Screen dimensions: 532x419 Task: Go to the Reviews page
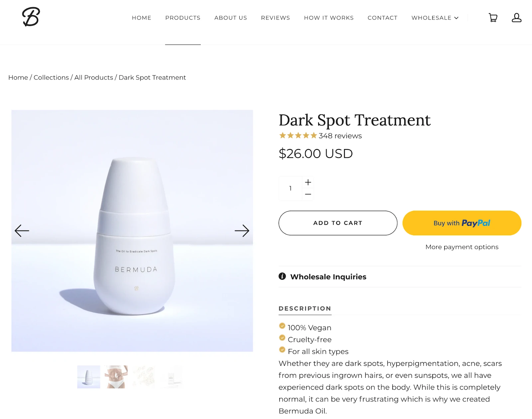coord(275,18)
